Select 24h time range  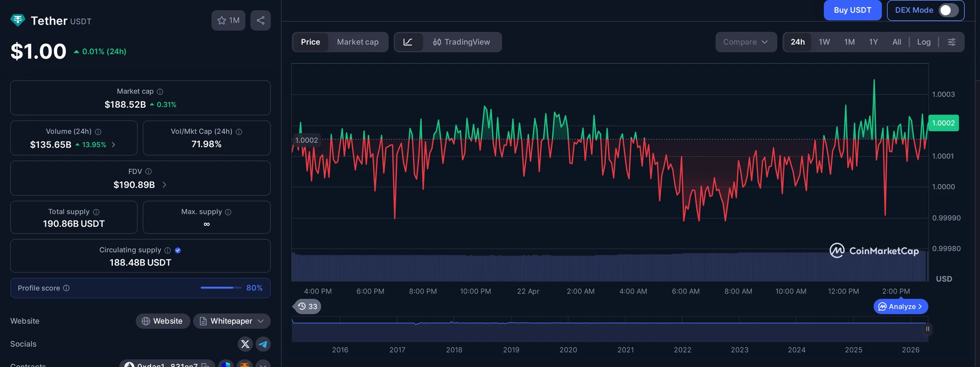point(798,42)
